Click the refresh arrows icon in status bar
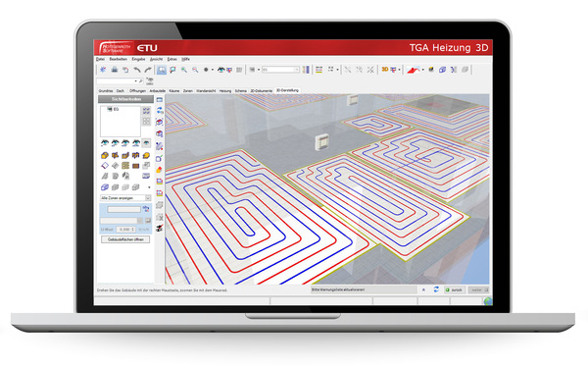The height and width of the screenshot is (366, 588). point(436,289)
